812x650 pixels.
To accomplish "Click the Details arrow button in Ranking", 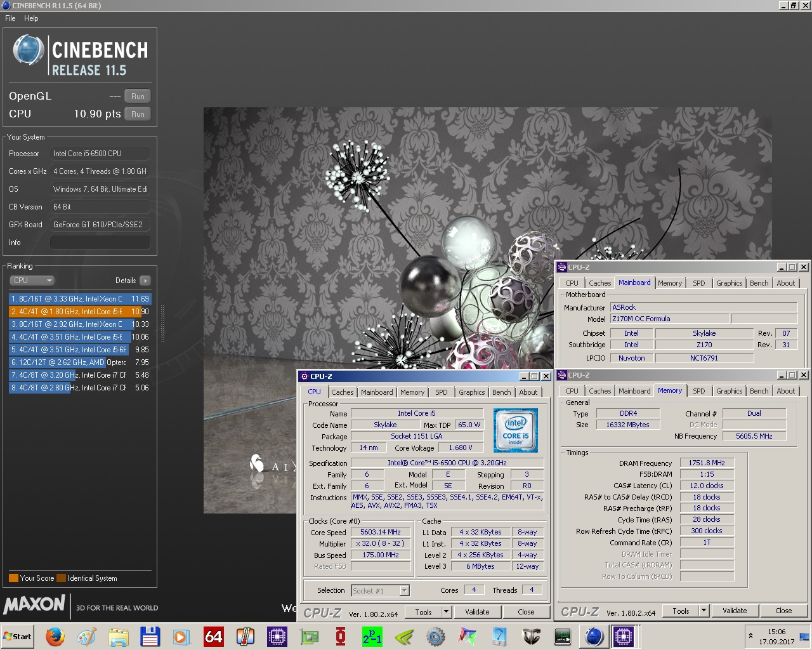I will pos(145,280).
